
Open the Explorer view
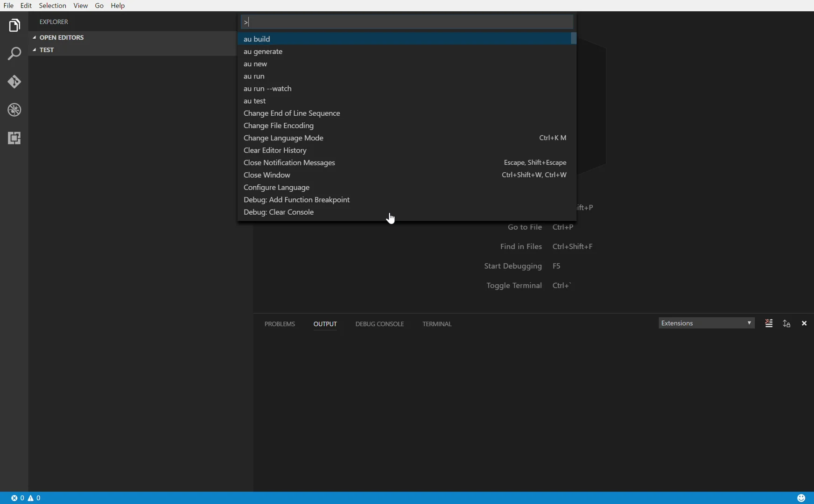click(x=14, y=26)
